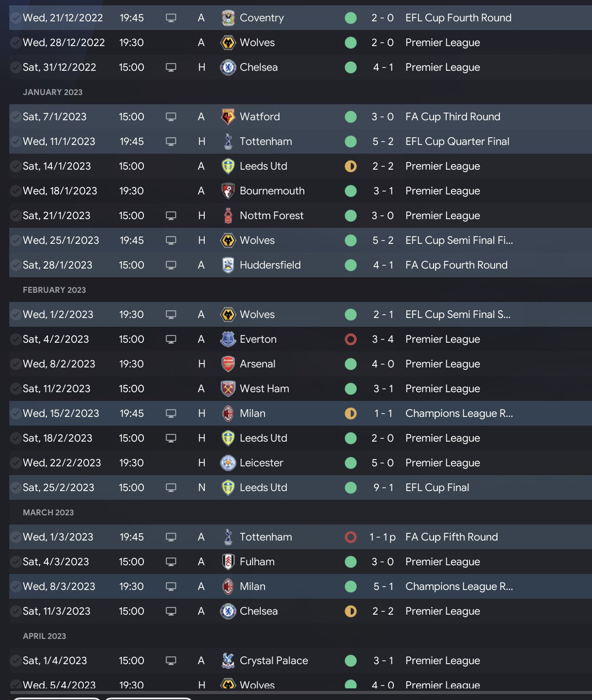Click the red loss indicator on the Everton row
The height and width of the screenshot is (700, 592).
coord(351,339)
